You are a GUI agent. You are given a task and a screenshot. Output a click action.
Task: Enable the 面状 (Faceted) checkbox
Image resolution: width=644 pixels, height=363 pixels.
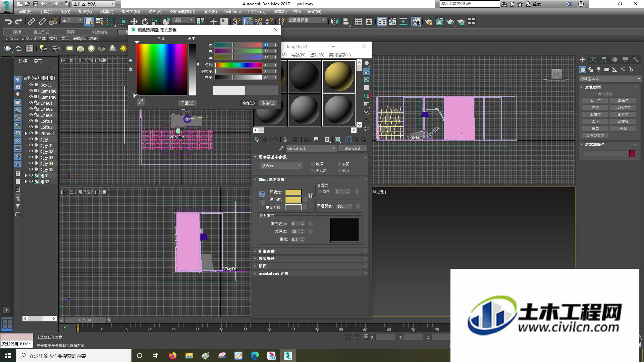(339, 171)
